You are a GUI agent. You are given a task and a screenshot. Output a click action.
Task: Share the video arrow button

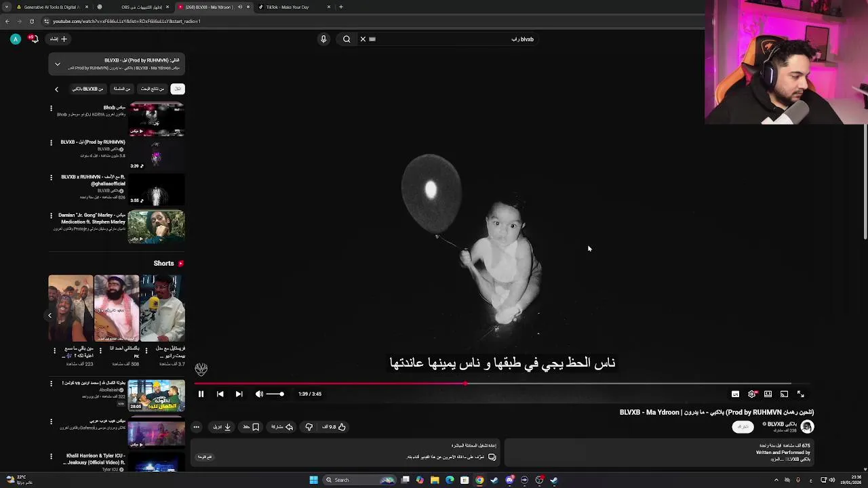282,427
